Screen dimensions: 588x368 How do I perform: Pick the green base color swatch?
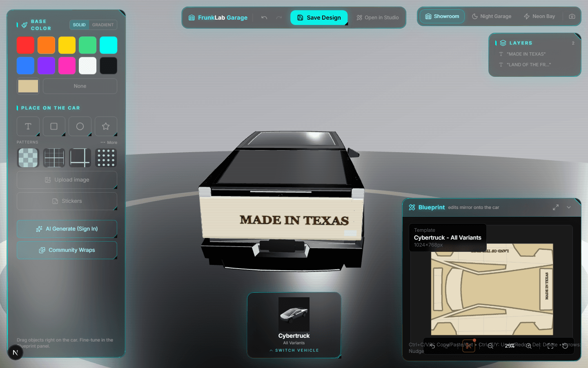click(87, 45)
